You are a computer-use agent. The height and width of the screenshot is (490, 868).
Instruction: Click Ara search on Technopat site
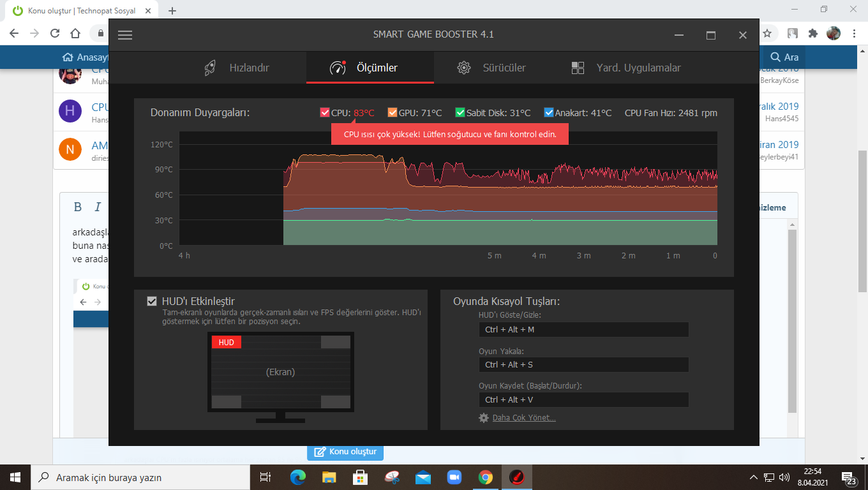tap(784, 57)
